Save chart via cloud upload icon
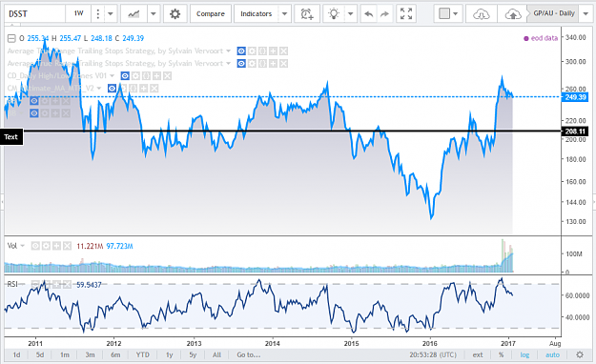This screenshot has height=364, width=596. (x=513, y=14)
